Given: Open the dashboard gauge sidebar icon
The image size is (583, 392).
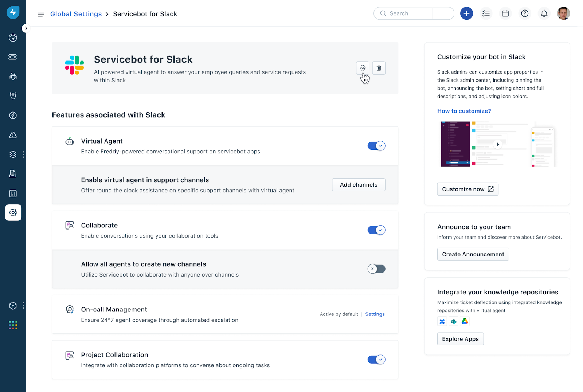Looking at the screenshot, I should tap(13, 38).
